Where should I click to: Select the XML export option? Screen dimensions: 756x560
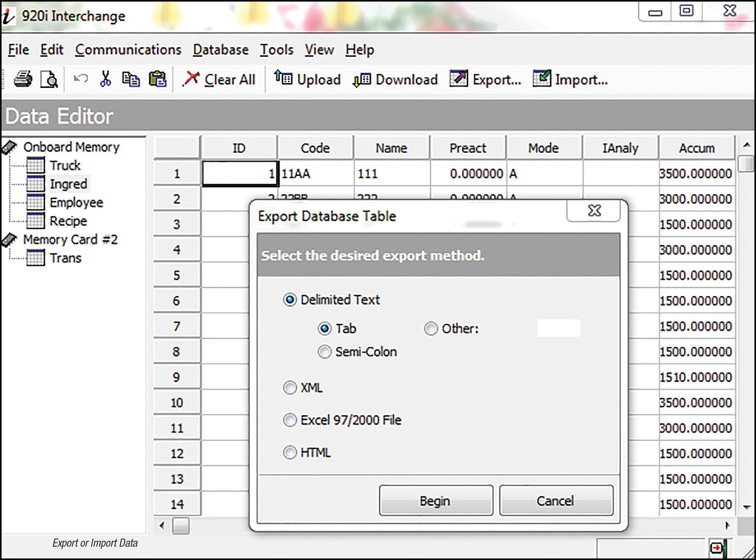pos(290,388)
